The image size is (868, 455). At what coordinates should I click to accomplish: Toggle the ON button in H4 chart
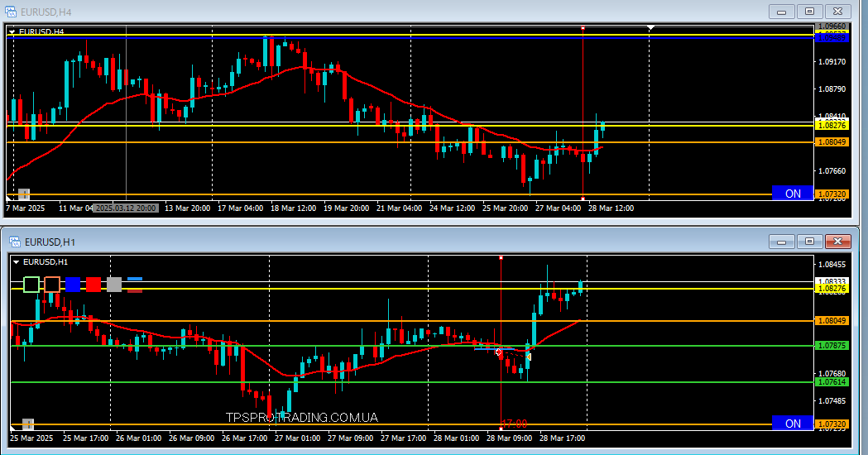tap(792, 193)
